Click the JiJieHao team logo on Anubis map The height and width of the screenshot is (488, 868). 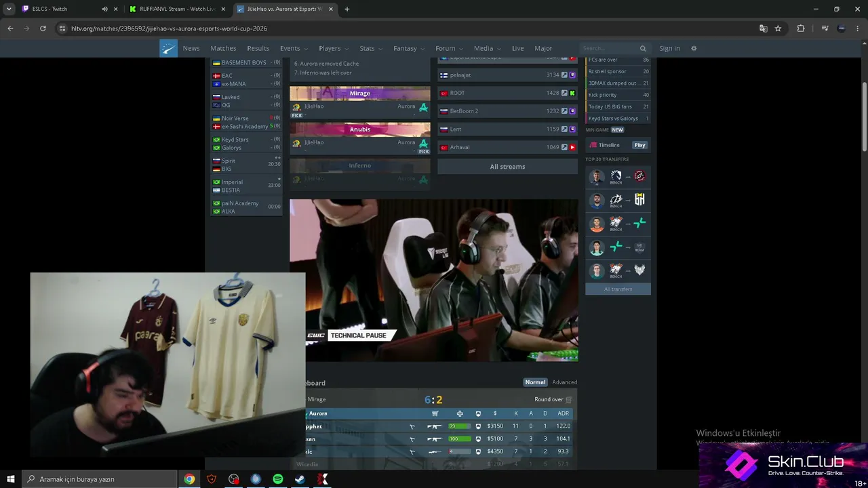pos(296,143)
